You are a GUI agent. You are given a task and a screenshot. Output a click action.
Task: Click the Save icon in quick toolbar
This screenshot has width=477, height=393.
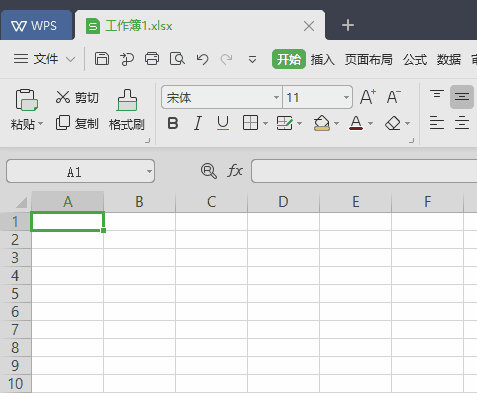(102, 59)
